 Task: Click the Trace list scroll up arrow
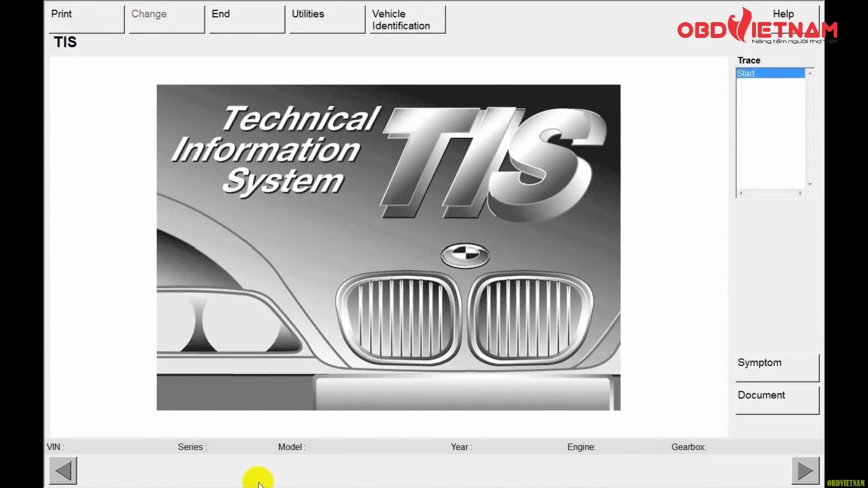pos(810,73)
